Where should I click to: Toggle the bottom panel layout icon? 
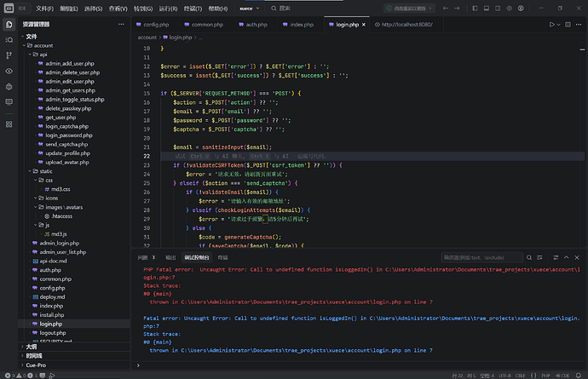coord(487,9)
